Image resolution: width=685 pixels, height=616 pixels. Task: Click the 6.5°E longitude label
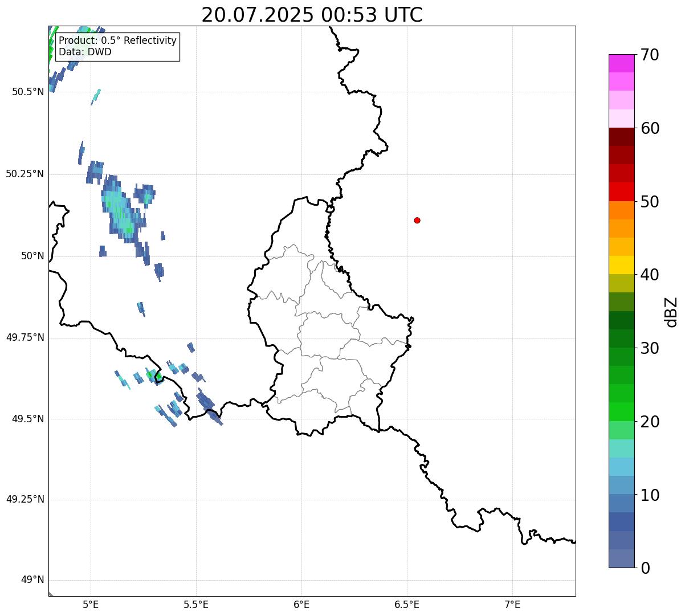pyautogui.click(x=407, y=604)
